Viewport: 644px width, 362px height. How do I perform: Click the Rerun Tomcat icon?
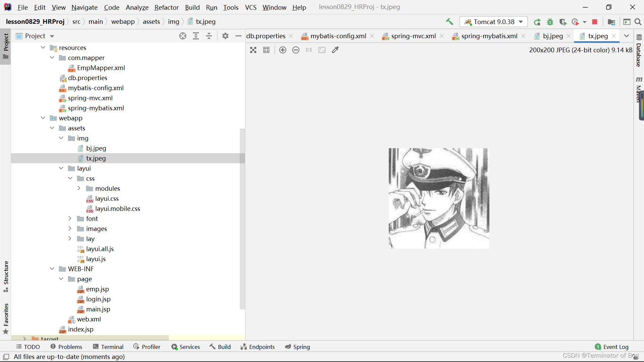tap(537, 22)
